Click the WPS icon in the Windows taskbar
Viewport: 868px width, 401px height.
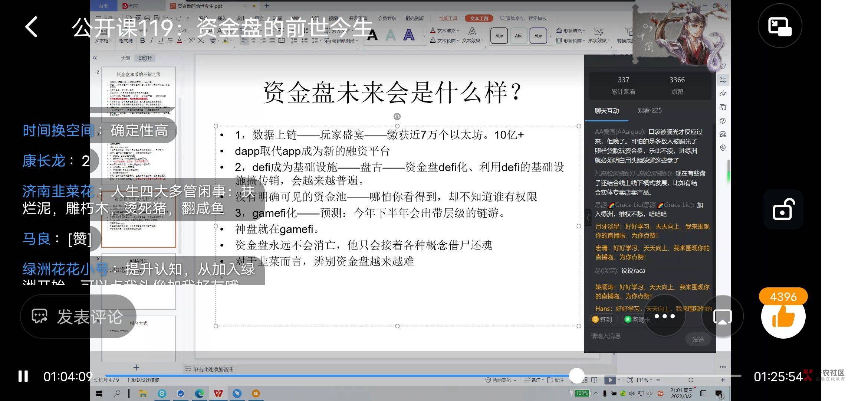pos(218,394)
